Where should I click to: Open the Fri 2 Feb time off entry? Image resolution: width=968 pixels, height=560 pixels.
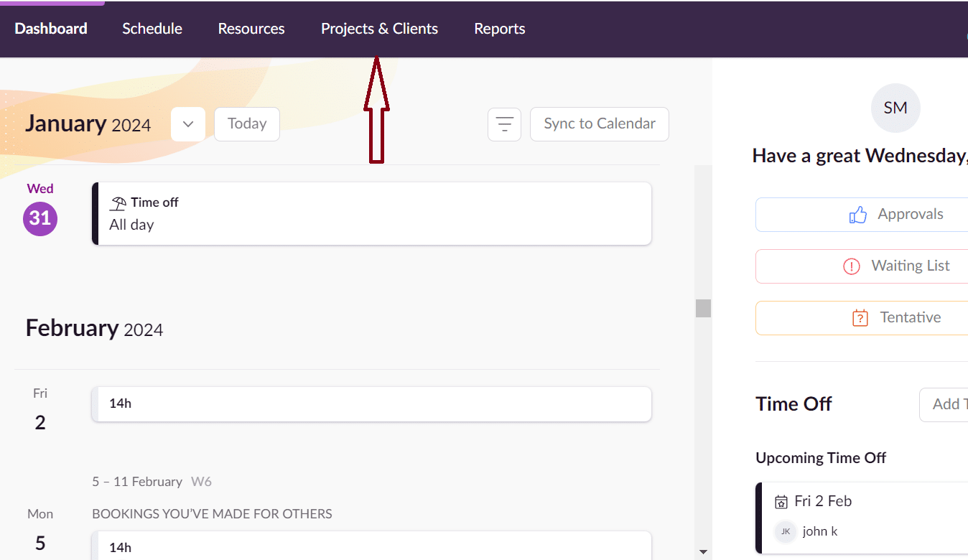pos(862,518)
